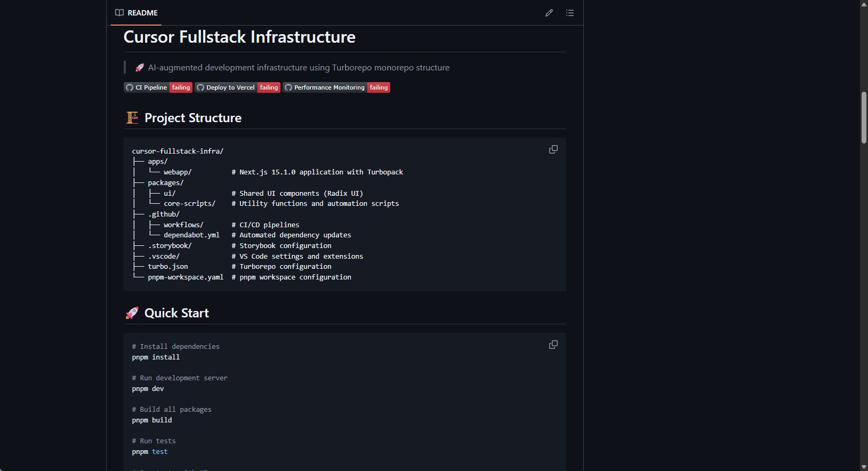Screen dimensions: 868x471
Task: Click the ui/ tree line
Action: click(x=170, y=194)
